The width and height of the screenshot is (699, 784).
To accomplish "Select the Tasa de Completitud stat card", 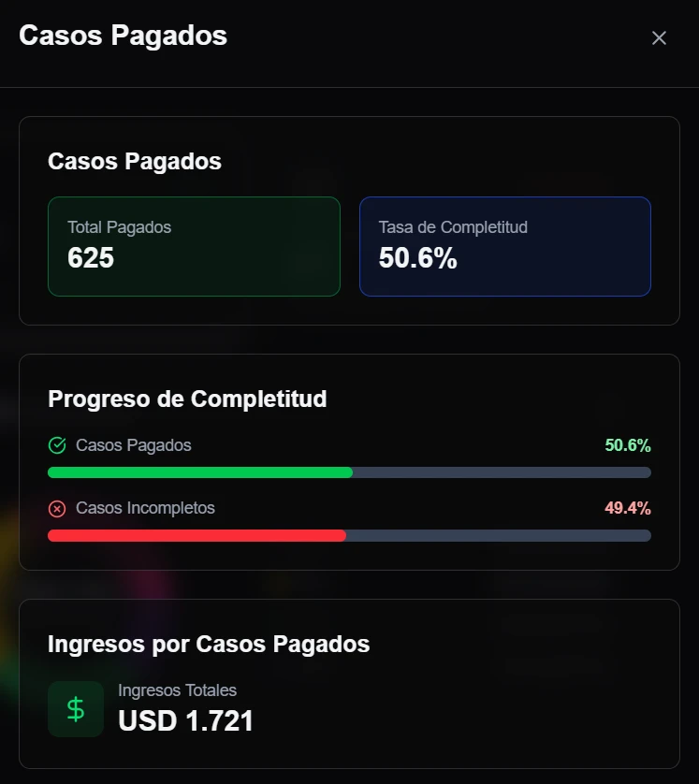I will tap(504, 246).
